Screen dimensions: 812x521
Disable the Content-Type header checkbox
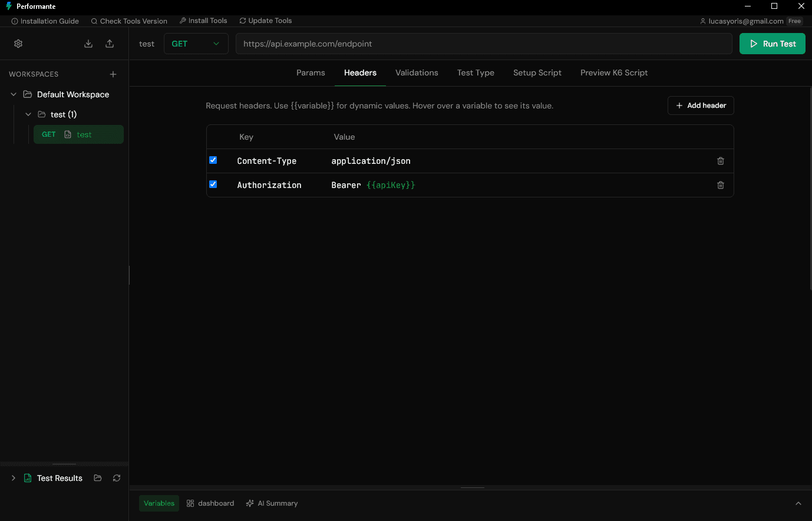pos(213,160)
